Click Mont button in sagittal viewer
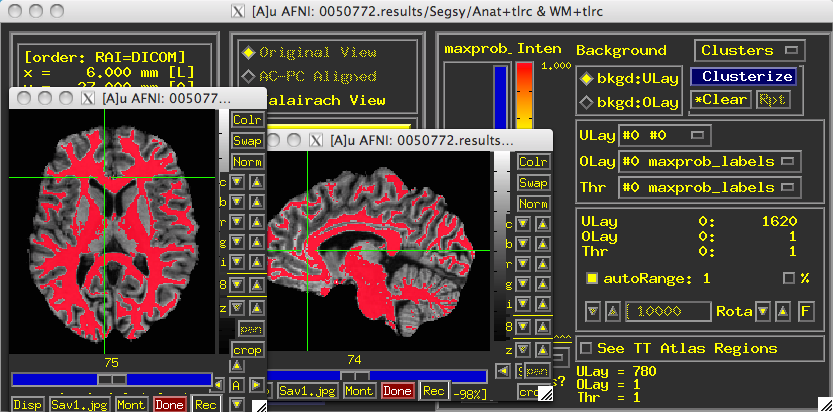Image resolution: width=833 pixels, height=412 pixels. (x=359, y=391)
